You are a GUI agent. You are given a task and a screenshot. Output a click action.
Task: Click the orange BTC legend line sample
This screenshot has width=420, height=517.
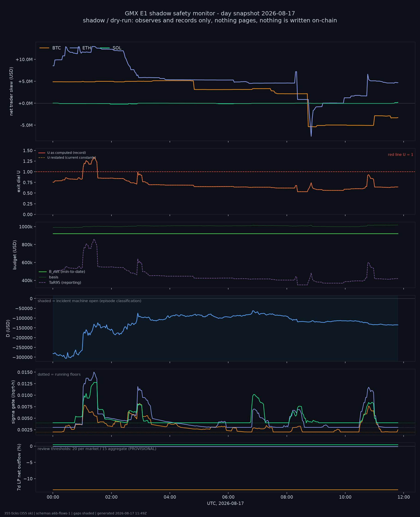coord(44,48)
